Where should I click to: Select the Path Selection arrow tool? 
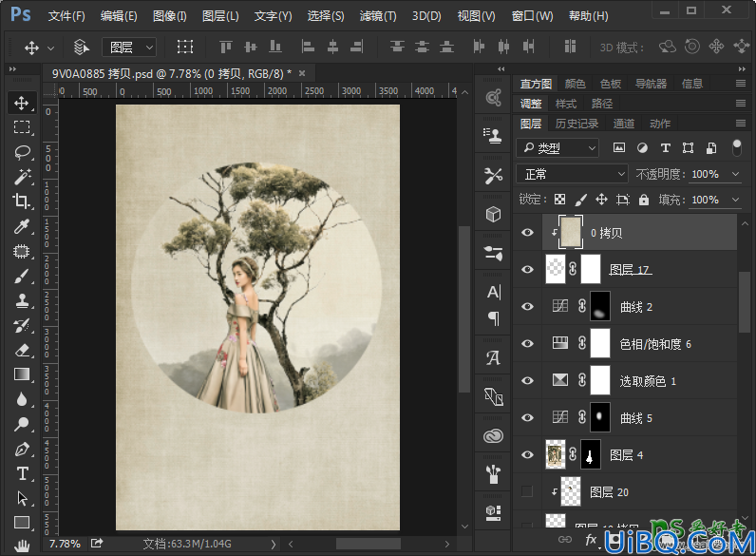[21, 498]
